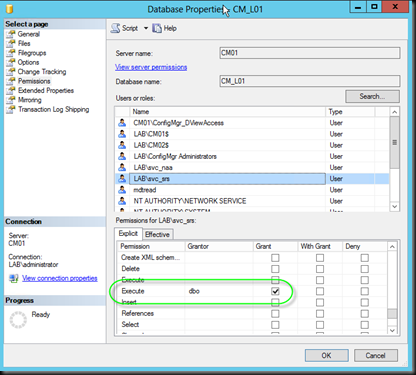Viewport: 416px width, 375px height.
Task: Toggle With Grant for Execute dbo row
Action: pos(320,291)
